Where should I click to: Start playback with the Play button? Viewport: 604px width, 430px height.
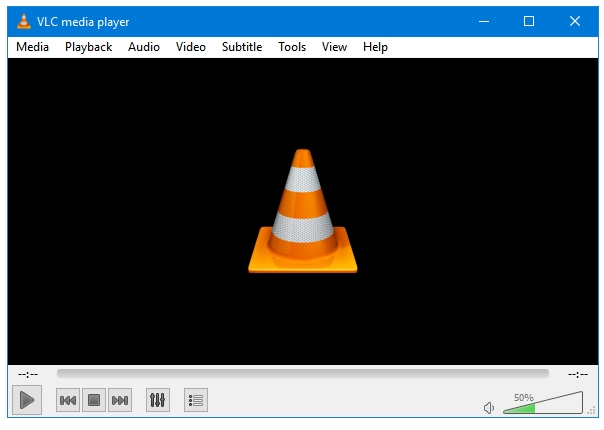coord(27,400)
